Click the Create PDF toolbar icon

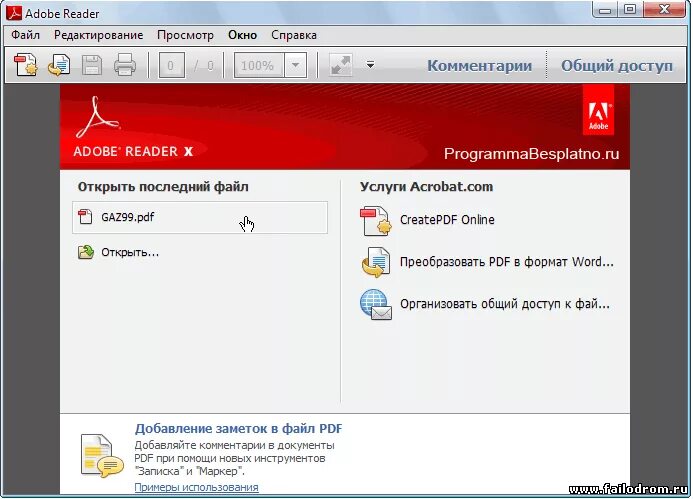pos(26,65)
